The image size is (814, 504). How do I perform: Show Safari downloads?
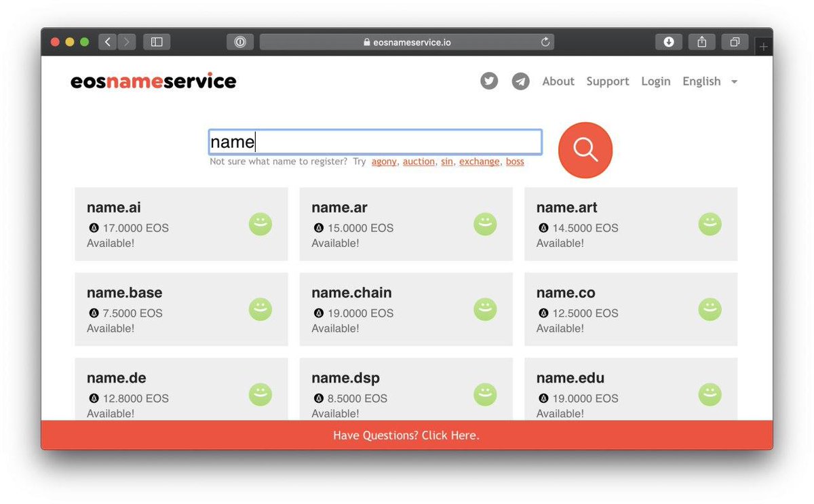(x=669, y=42)
